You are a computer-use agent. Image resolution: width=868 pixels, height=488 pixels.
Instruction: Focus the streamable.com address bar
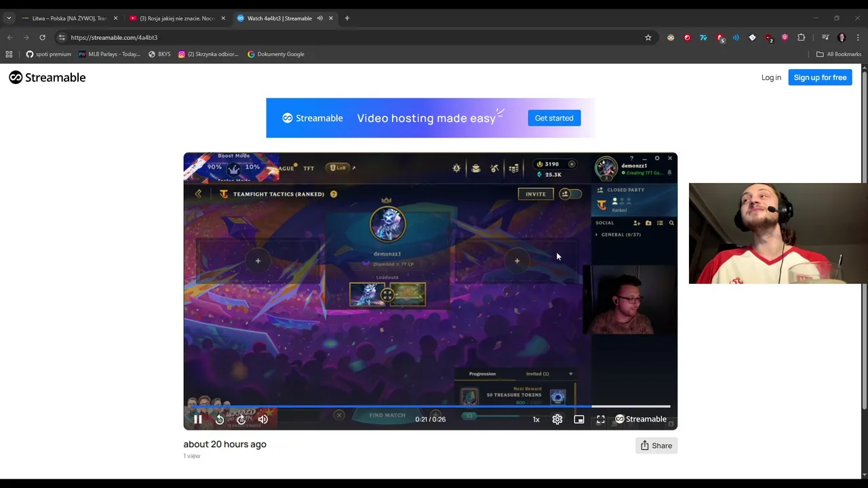tap(353, 37)
